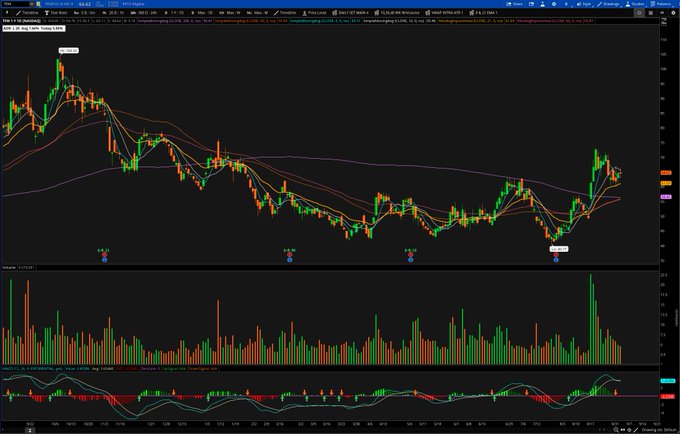This screenshot has width=680, height=434.
Task: Click the earnings marker near 8/3
Action: click(556, 257)
